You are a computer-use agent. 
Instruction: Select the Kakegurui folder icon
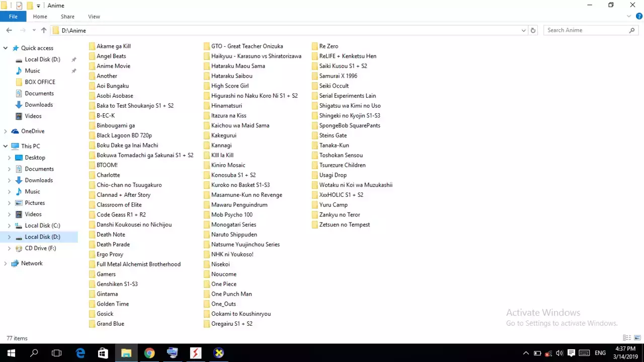pos(207,135)
